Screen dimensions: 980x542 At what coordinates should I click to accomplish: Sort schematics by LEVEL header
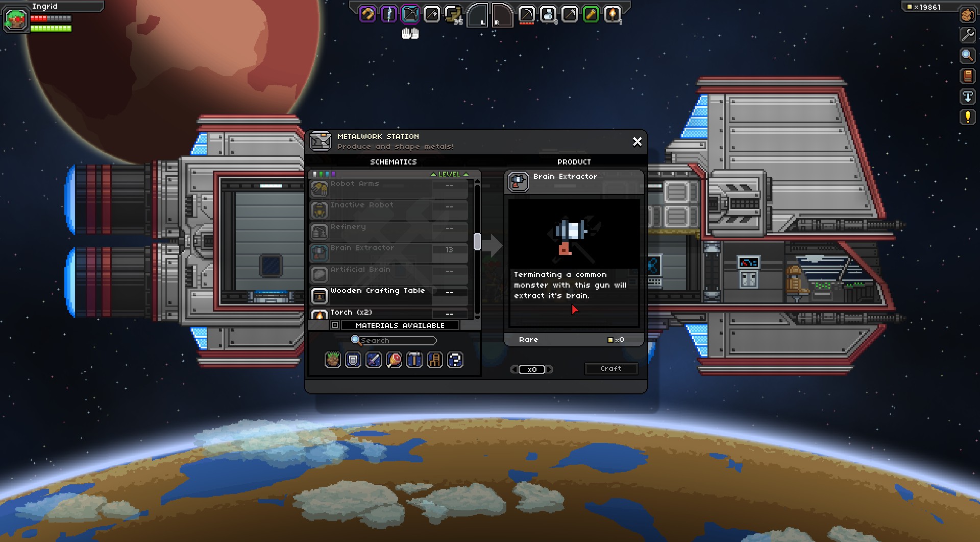coord(449,174)
